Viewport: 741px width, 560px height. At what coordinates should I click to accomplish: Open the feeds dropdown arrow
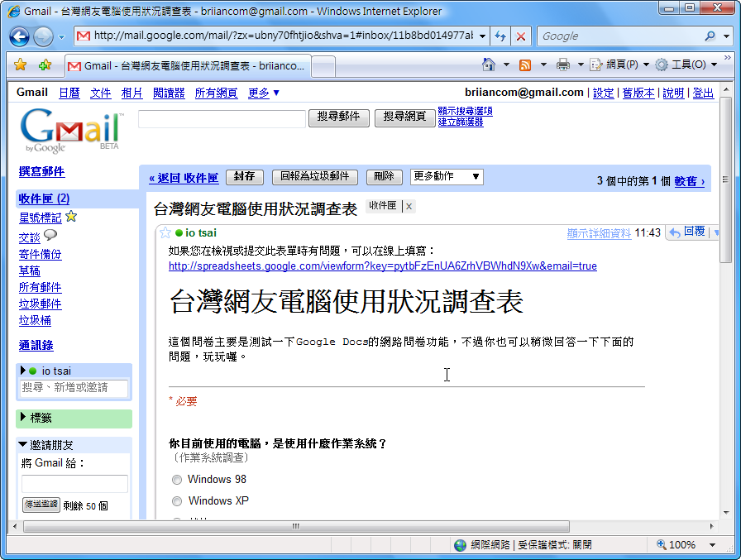point(543,65)
